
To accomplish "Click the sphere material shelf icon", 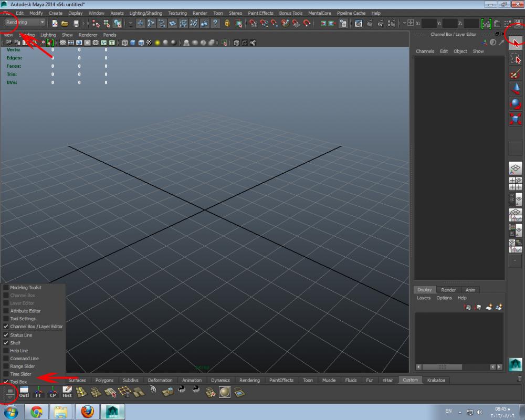I will pyautogui.click(x=225, y=392).
